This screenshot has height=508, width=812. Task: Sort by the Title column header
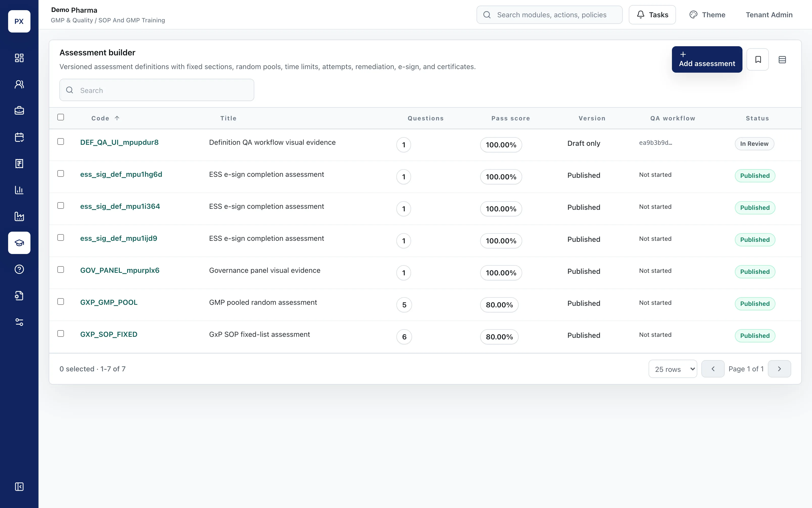[228, 118]
